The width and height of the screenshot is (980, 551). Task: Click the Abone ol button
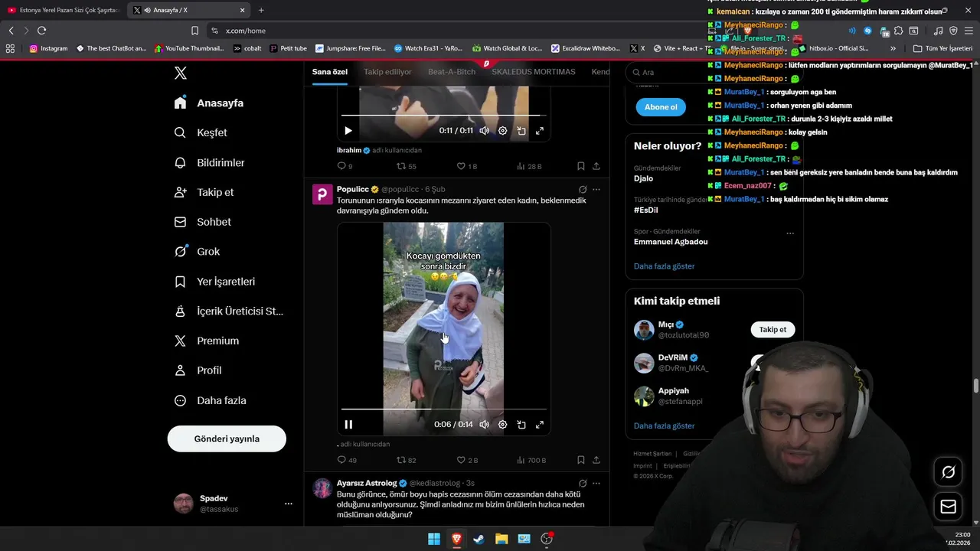point(661,107)
